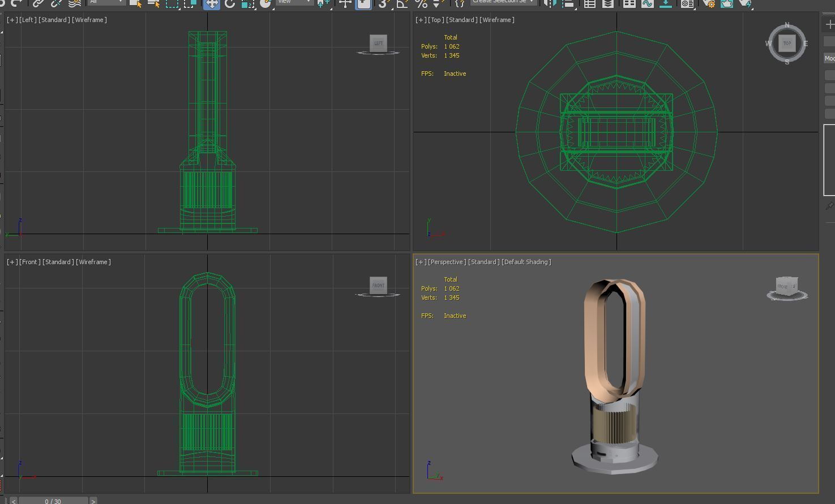The image size is (835, 504).
Task: Open the Wireframe shading menu in Left viewport
Action: (91, 20)
